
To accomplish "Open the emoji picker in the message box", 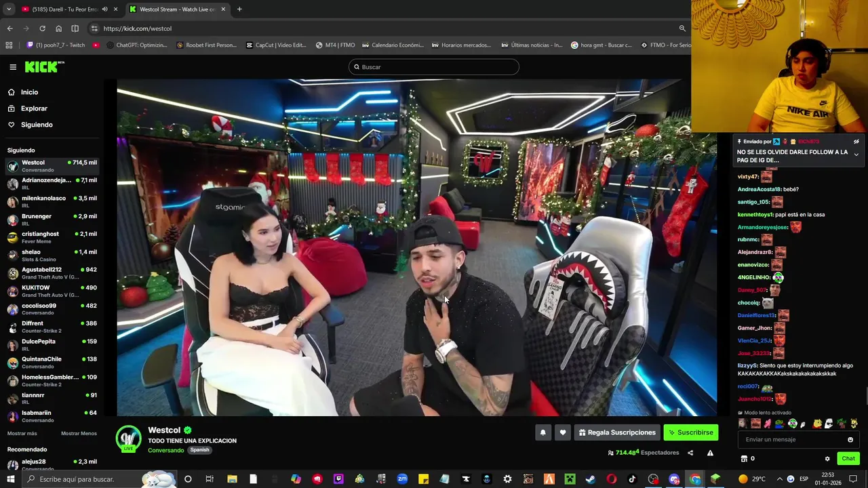I will [x=850, y=439].
